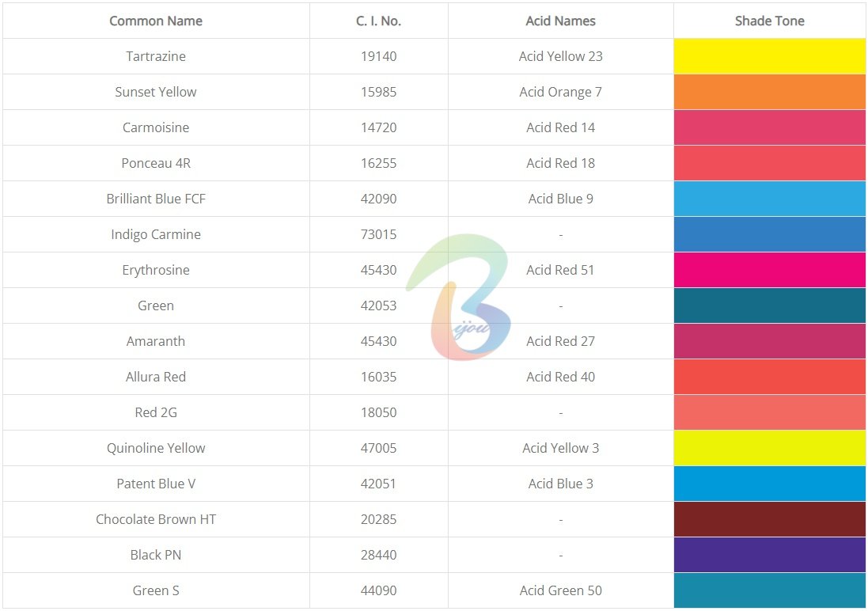
Task: Select the C.I. number 16255
Action: [379, 163]
